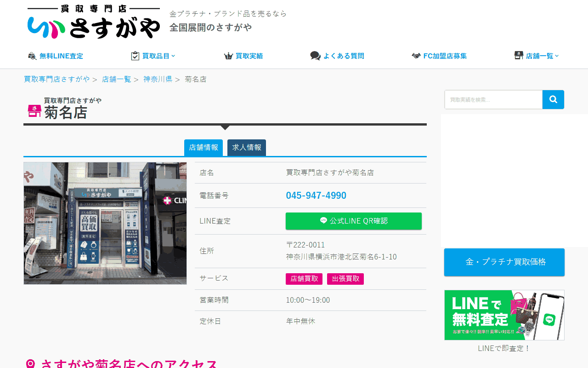
Task: Click the pink shop icon beside 菊名店
Action: pyautogui.click(x=34, y=111)
